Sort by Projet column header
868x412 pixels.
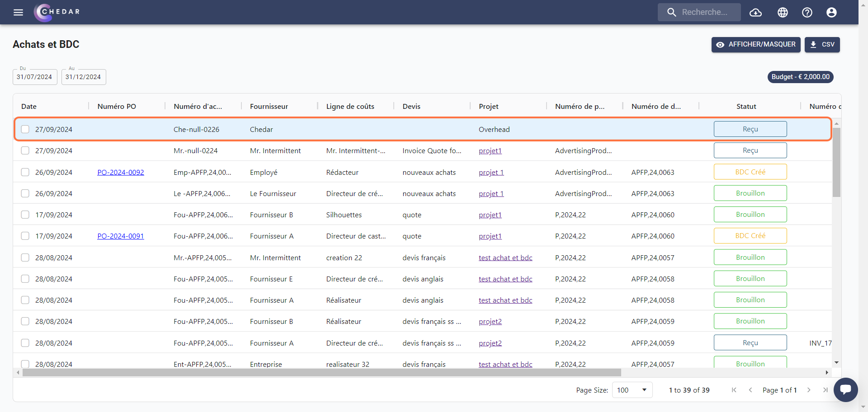pos(489,106)
